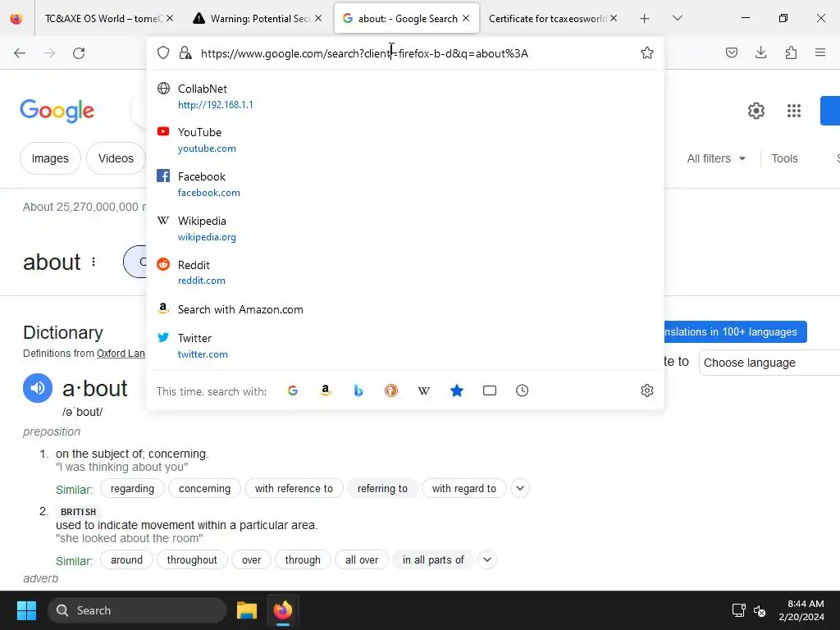Click the all over similar word chip
840x630 pixels.
tap(362, 559)
